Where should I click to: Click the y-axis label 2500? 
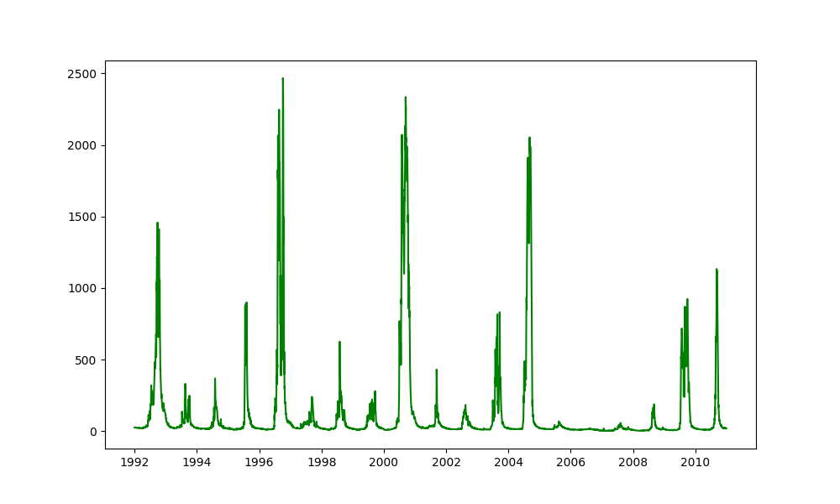click(82, 74)
